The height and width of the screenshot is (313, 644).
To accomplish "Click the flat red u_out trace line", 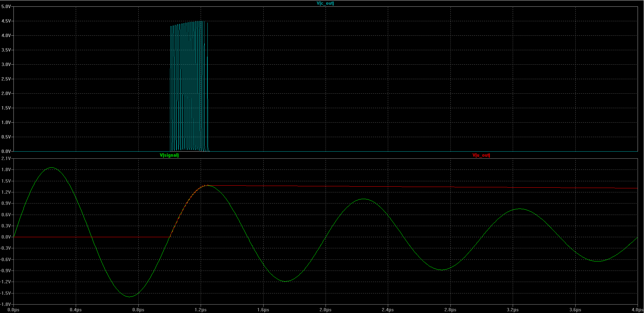I will click(x=404, y=187).
